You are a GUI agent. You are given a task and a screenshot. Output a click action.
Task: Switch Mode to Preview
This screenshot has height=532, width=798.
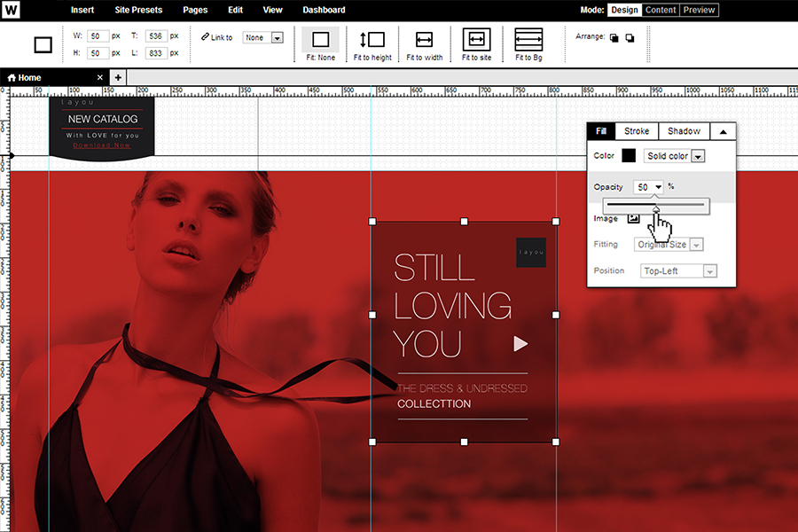click(699, 10)
